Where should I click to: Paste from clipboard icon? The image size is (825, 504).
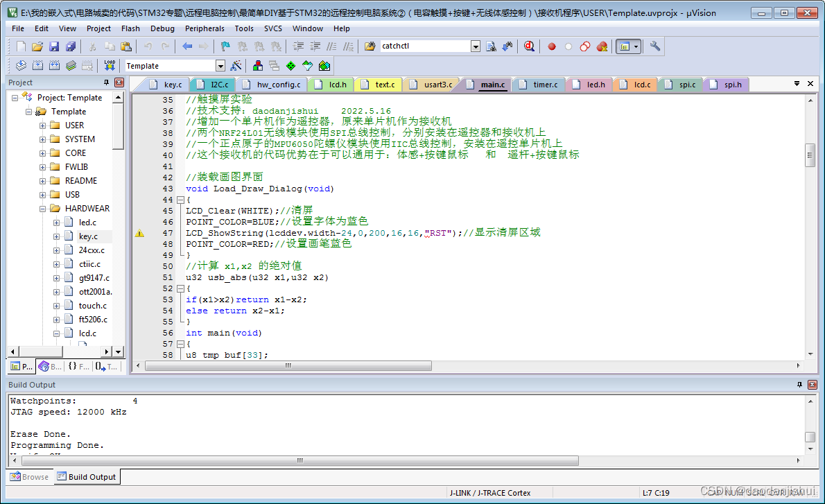pos(126,46)
